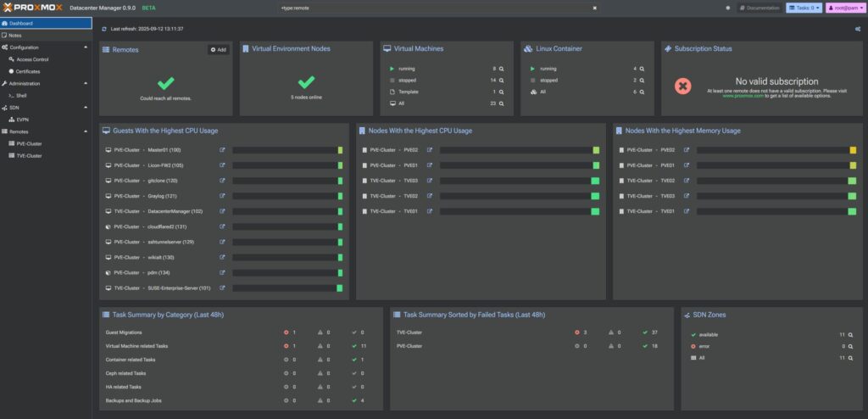Click the header status dot indicator
Screen dimensions: 868x419
point(728,8)
